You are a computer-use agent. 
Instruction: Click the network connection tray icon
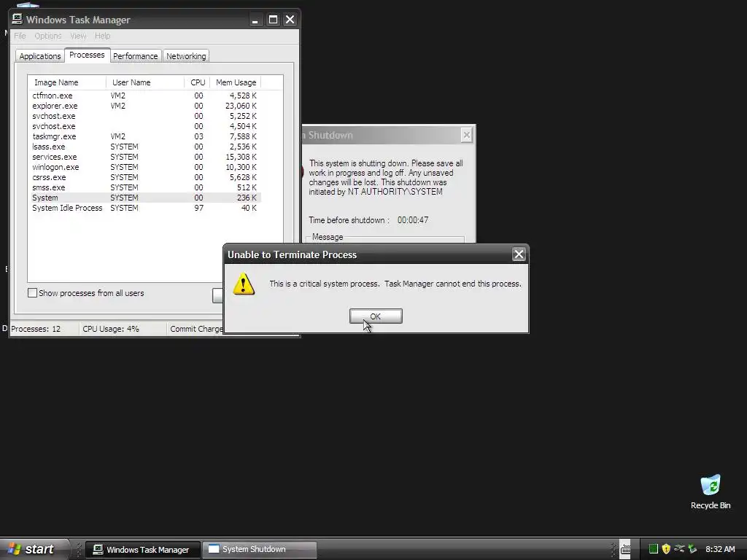[x=679, y=548]
